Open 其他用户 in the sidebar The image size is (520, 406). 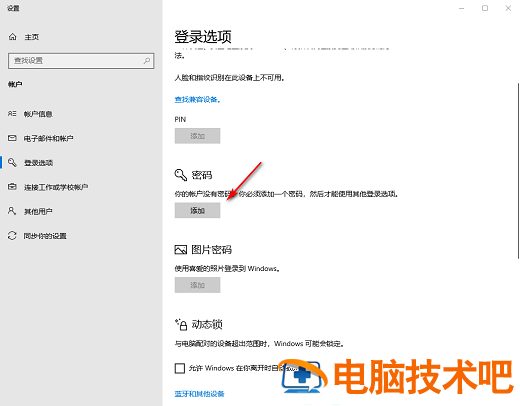[38, 211]
